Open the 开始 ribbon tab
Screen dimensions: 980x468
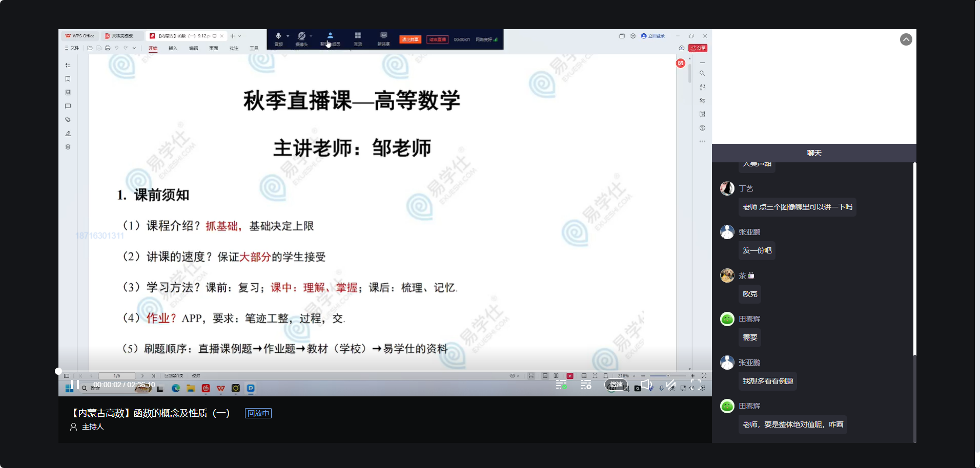point(153,48)
